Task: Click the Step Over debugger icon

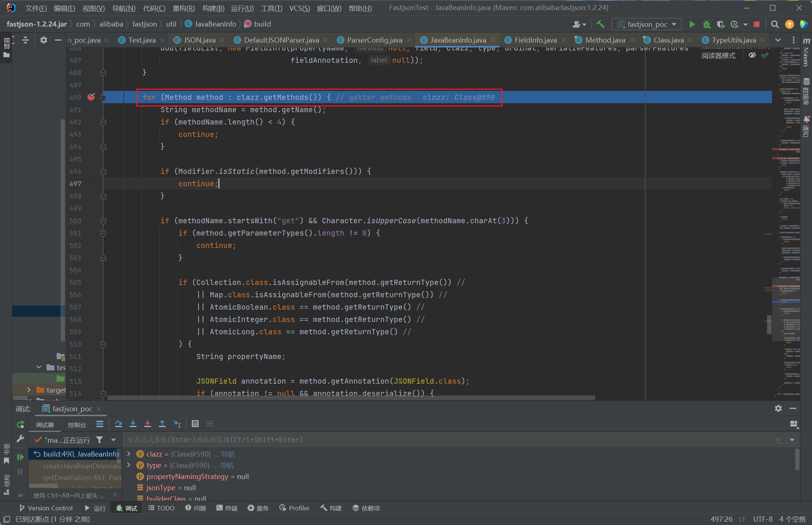Action: 119,424
